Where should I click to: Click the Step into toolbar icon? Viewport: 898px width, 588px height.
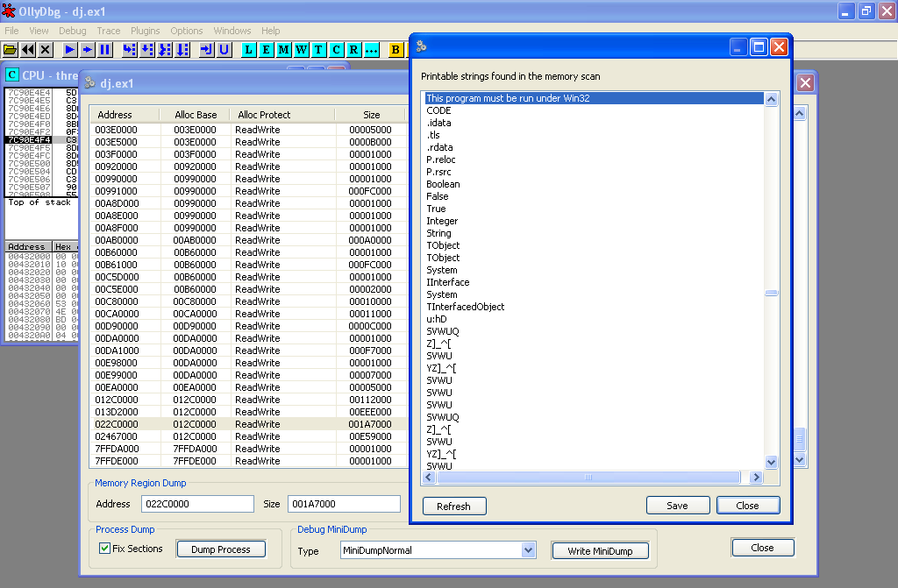tap(130, 50)
